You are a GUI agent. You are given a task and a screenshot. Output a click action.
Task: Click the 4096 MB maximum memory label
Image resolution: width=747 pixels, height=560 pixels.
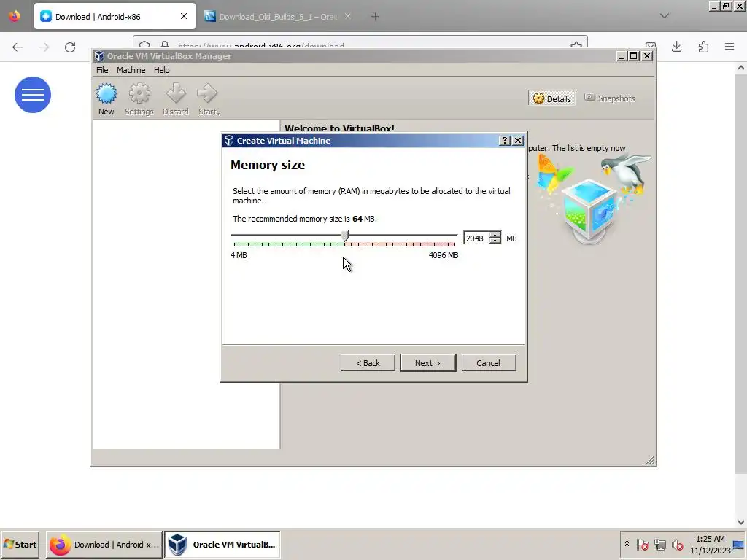tap(443, 255)
